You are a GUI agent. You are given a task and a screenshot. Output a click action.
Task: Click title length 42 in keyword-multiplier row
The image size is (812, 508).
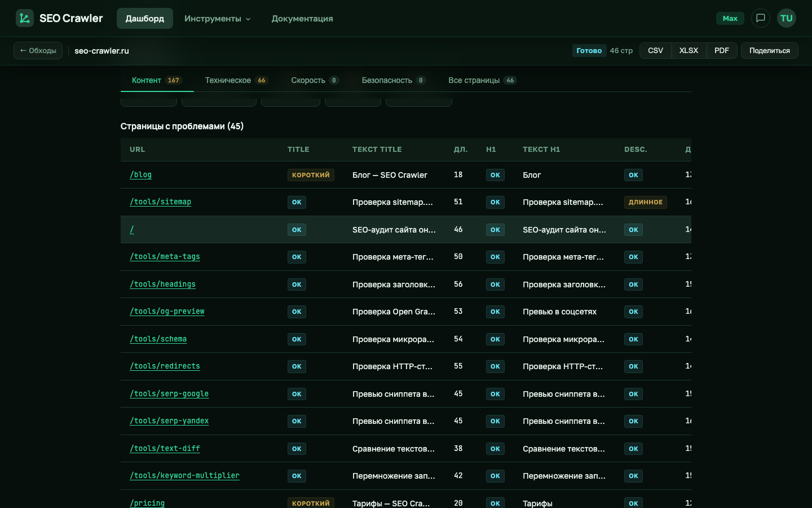click(x=458, y=476)
